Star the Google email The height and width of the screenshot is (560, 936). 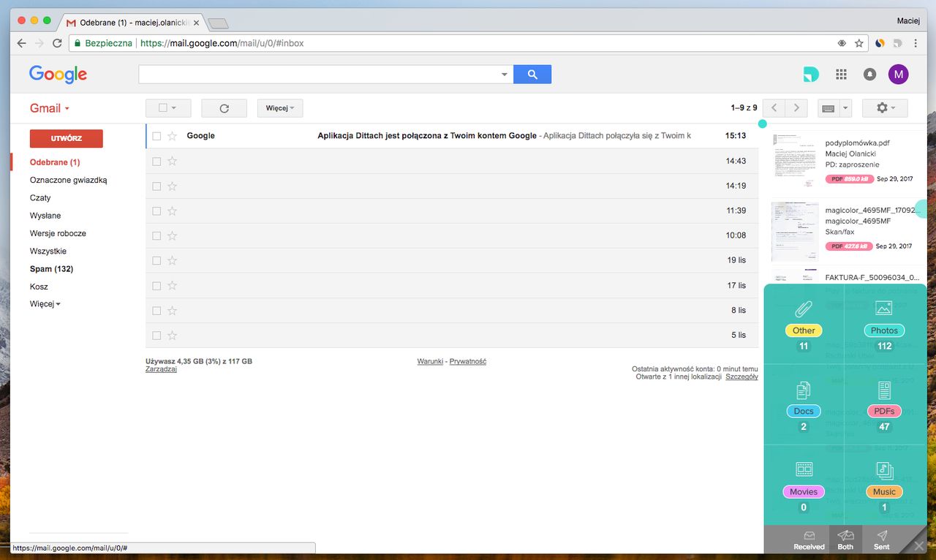point(173,135)
